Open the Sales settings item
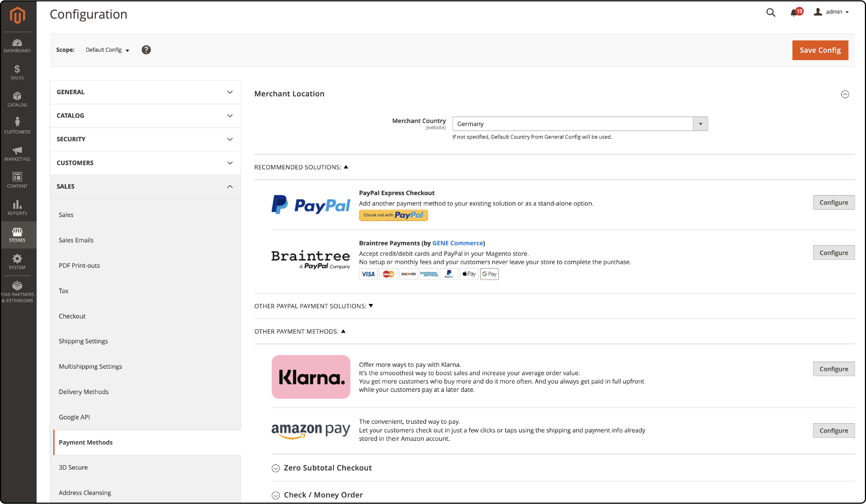This screenshot has height=504, width=866. coord(66,215)
